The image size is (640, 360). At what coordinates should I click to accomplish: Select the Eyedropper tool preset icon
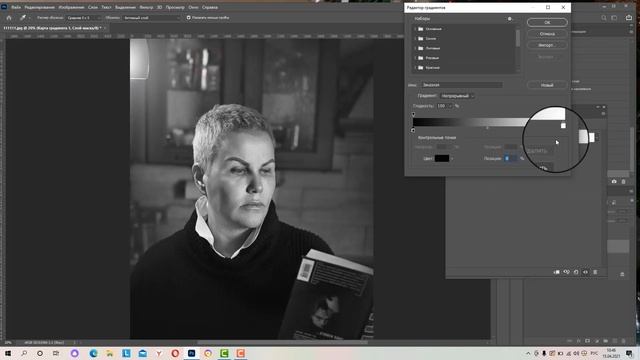pyautogui.click(x=23, y=18)
